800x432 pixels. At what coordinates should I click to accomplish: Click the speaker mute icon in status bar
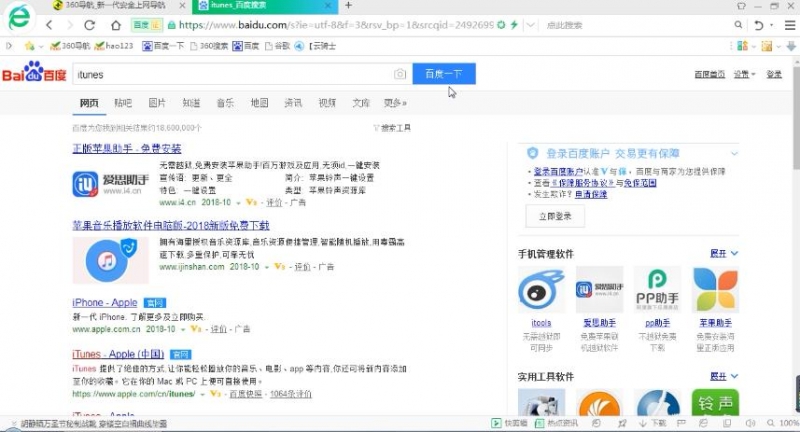coord(750,423)
